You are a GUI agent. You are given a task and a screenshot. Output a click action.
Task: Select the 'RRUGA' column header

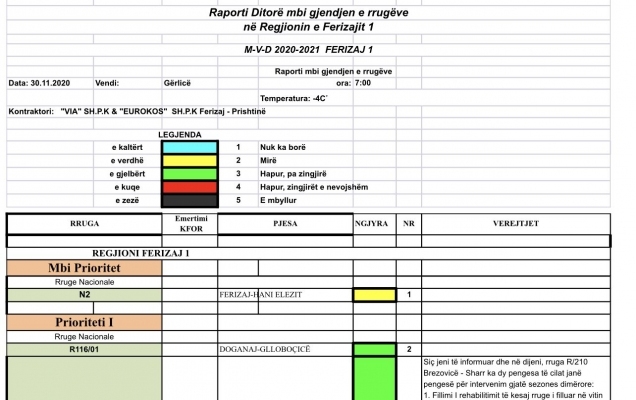[84, 224]
